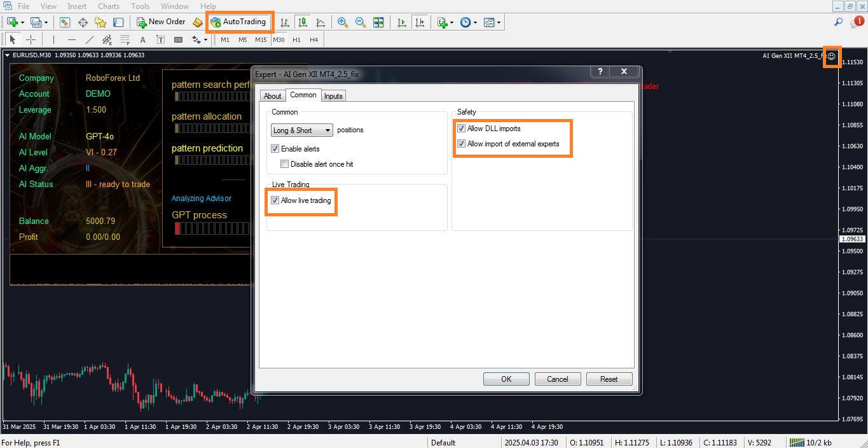Open the Charts menu

point(109,6)
